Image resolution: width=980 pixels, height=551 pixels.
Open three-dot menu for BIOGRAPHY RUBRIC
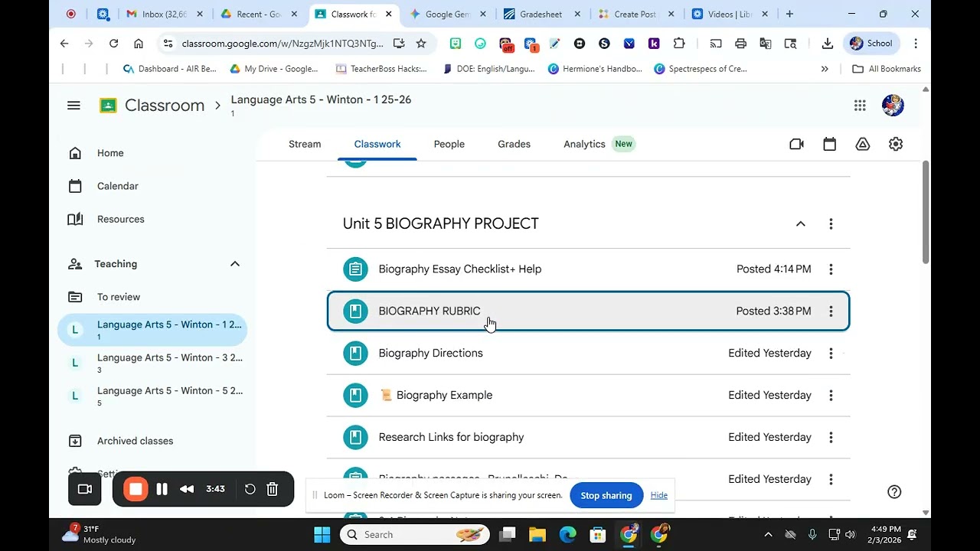pos(831,311)
